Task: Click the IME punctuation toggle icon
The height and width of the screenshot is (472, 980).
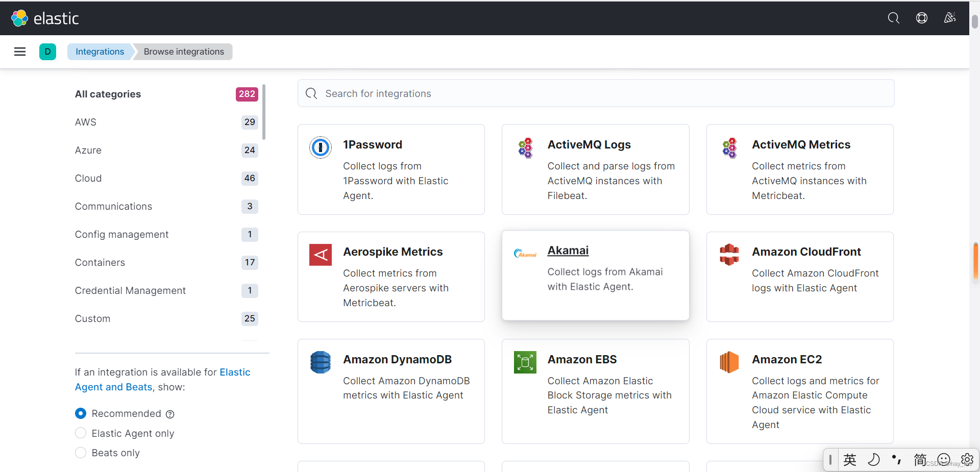Action: click(x=897, y=460)
